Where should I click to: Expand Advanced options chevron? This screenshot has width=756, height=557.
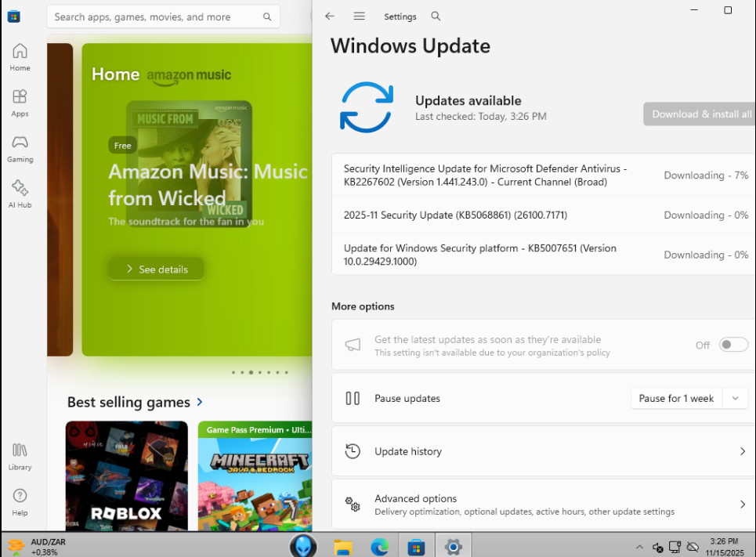point(743,505)
